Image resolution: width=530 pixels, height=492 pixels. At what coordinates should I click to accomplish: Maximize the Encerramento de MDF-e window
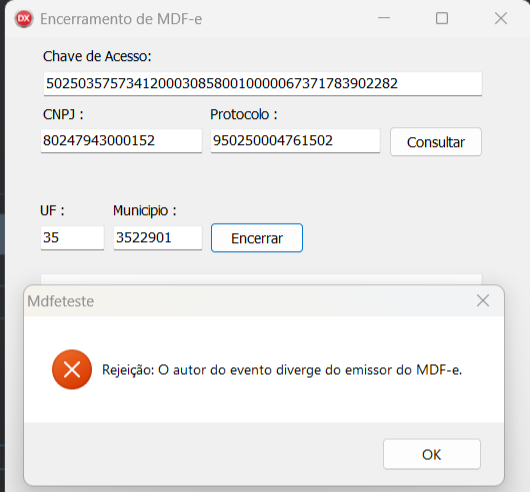click(442, 18)
